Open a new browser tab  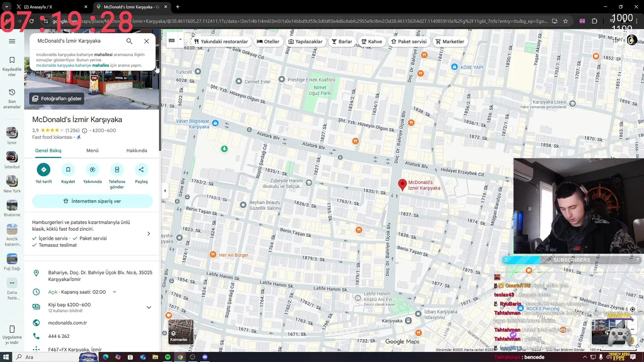click(178, 7)
